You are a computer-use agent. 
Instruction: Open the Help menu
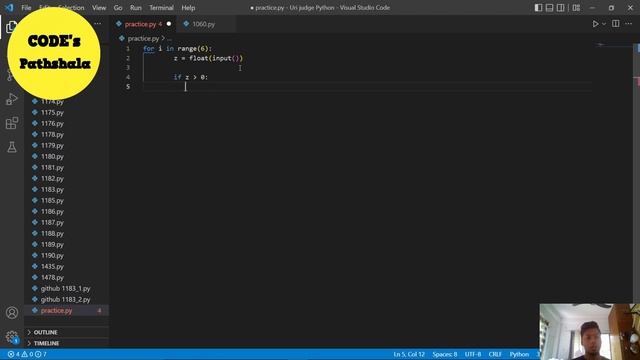(x=188, y=8)
